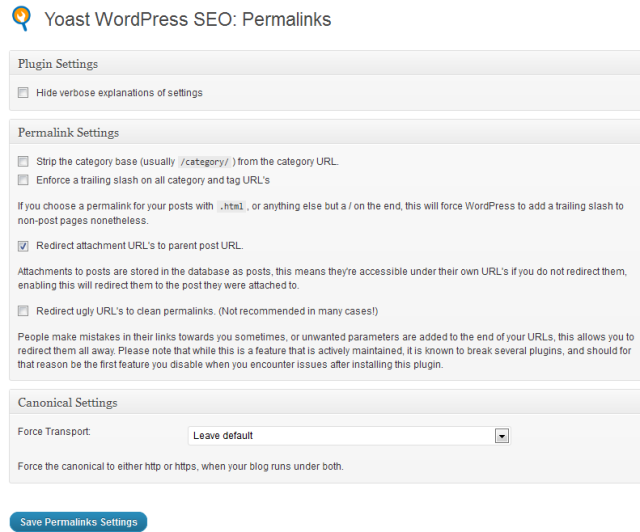Click the .html code snippet text
Screen dimensions: 640x532
pos(232,207)
